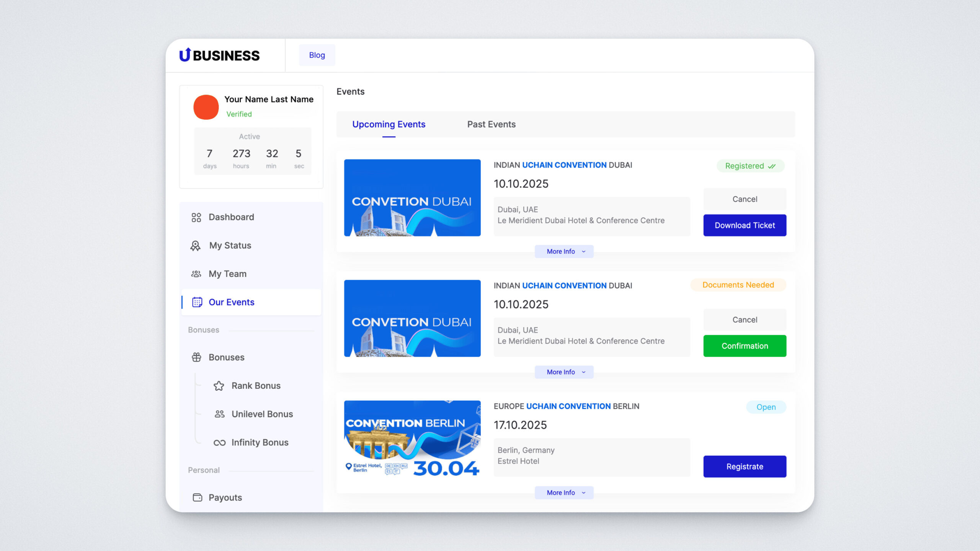This screenshot has height=551, width=980.
Task: Open the Convention Berlin banner thumbnail
Action: click(412, 439)
